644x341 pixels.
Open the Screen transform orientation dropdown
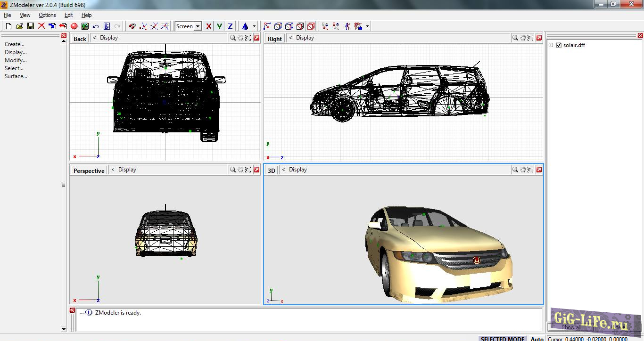pos(198,26)
